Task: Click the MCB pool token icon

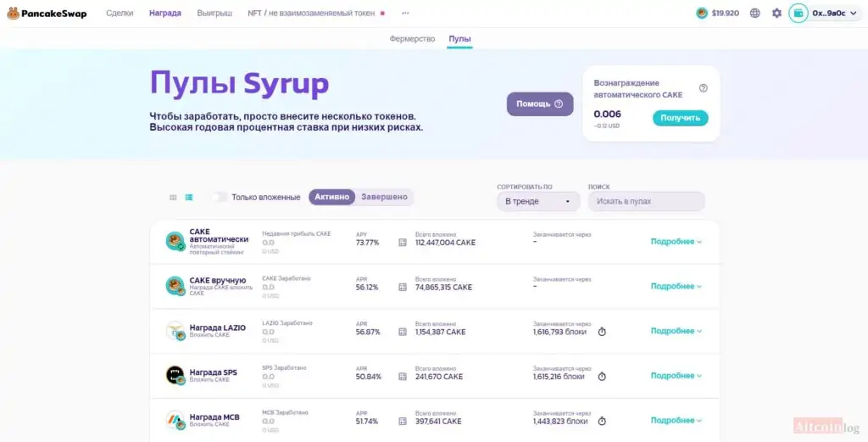Action: (175, 420)
